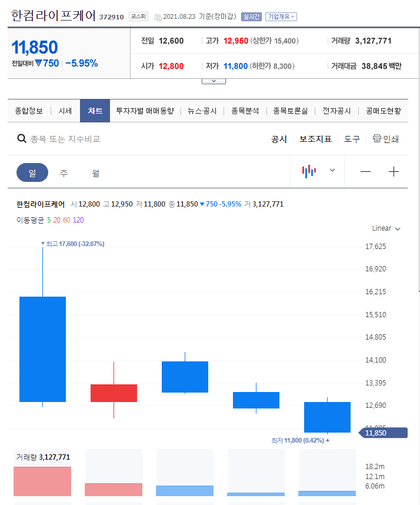Click the 실시간 badge button
The width and height of the screenshot is (420, 505).
click(251, 16)
